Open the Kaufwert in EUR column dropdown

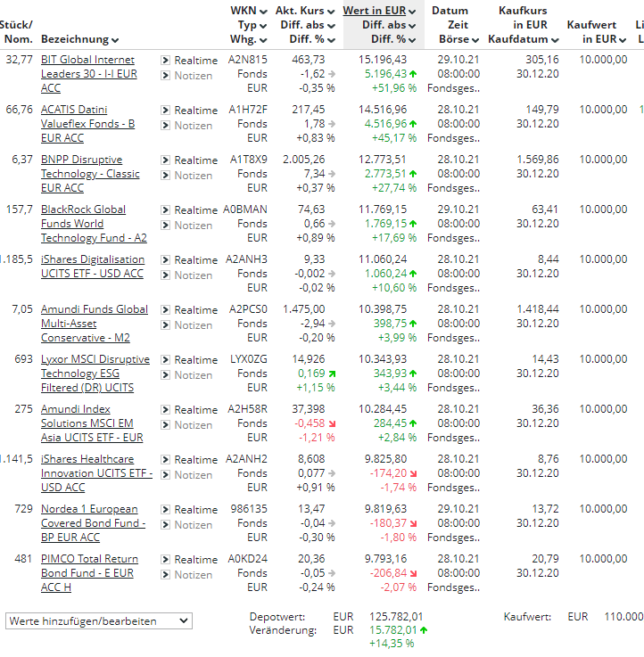point(623,40)
